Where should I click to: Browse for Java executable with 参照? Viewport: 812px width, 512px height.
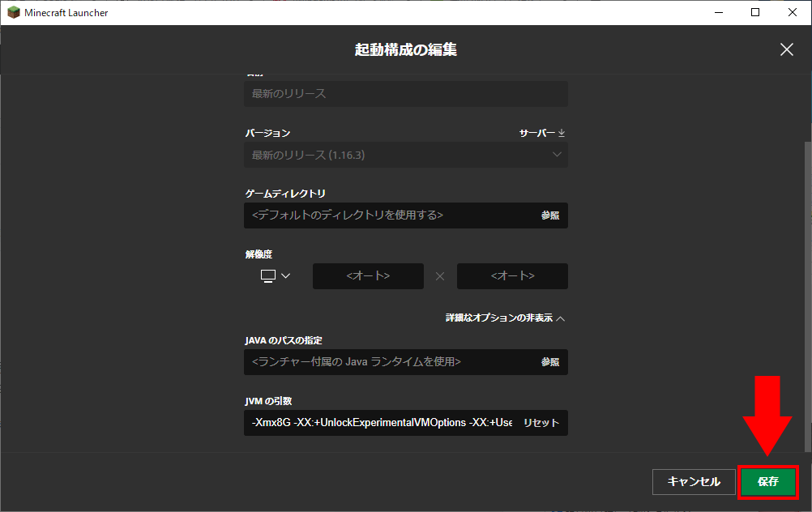pos(550,362)
